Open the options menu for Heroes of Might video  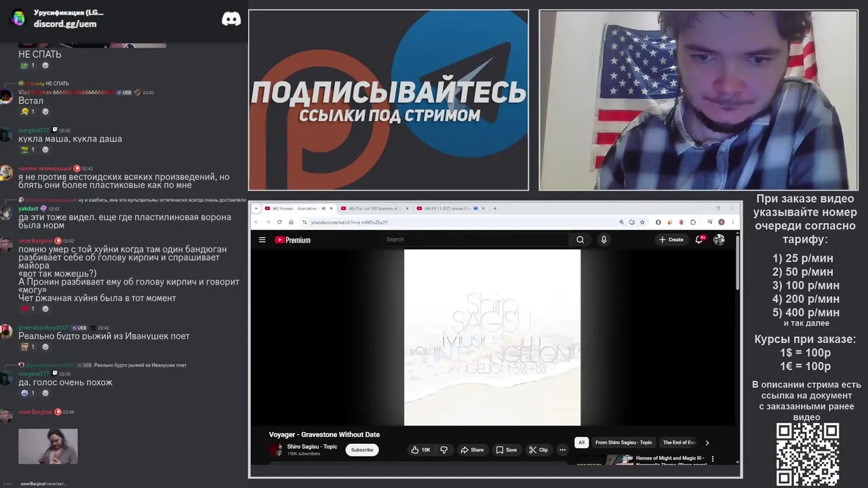point(713,459)
